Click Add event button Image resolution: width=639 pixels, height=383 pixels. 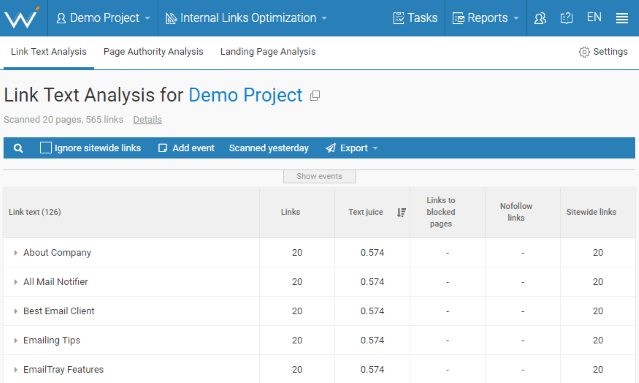(186, 148)
